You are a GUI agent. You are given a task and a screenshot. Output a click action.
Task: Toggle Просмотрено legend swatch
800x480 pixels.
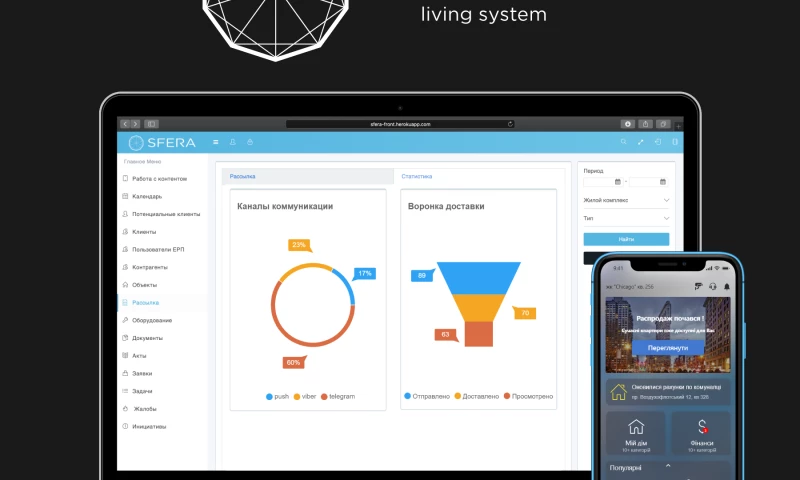[507, 396]
